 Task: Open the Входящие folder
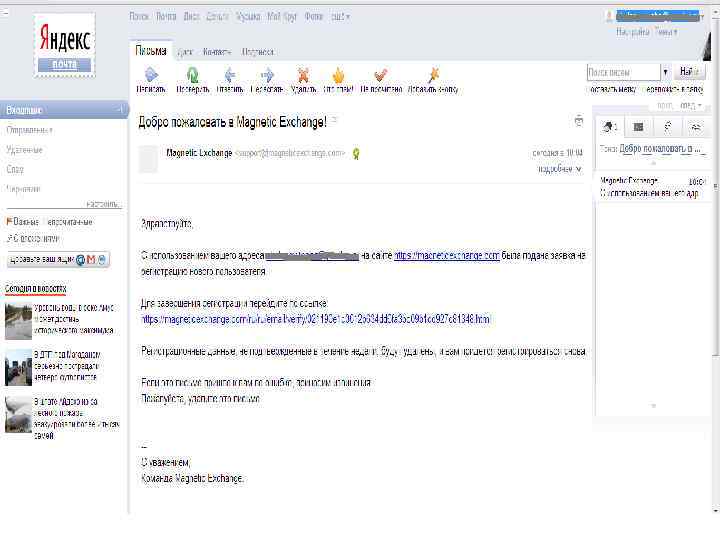pyautogui.click(x=64, y=110)
